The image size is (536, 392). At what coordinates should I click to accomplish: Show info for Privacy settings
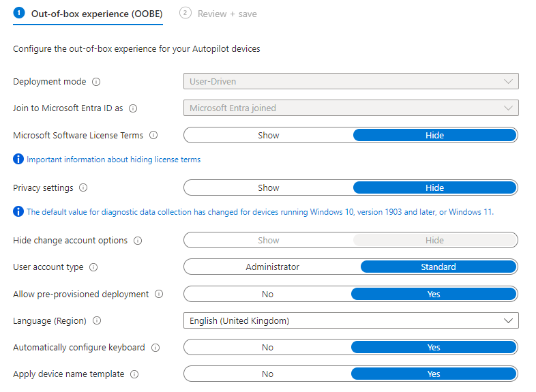click(x=83, y=187)
